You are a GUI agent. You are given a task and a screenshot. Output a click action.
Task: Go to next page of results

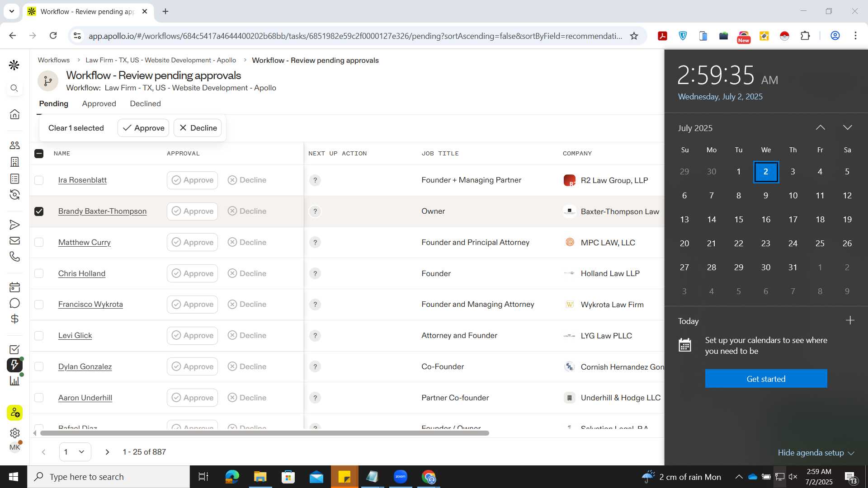pyautogui.click(x=107, y=452)
